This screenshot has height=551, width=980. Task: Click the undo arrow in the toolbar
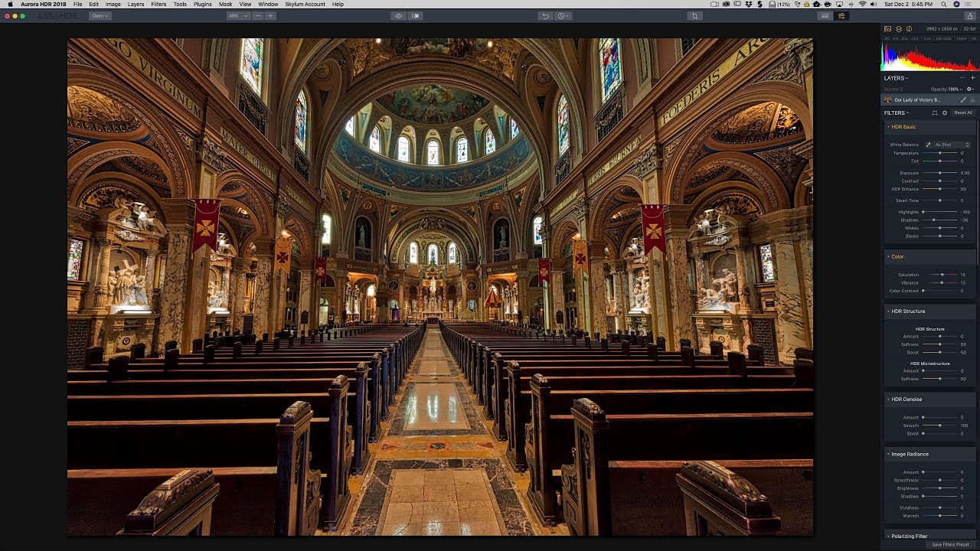pos(545,15)
